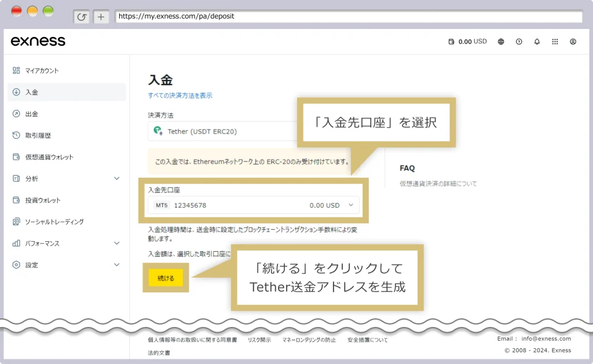Expand the 設定 submenu chevron
Screen dimensions: 593x364
pyautogui.click(x=117, y=264)
